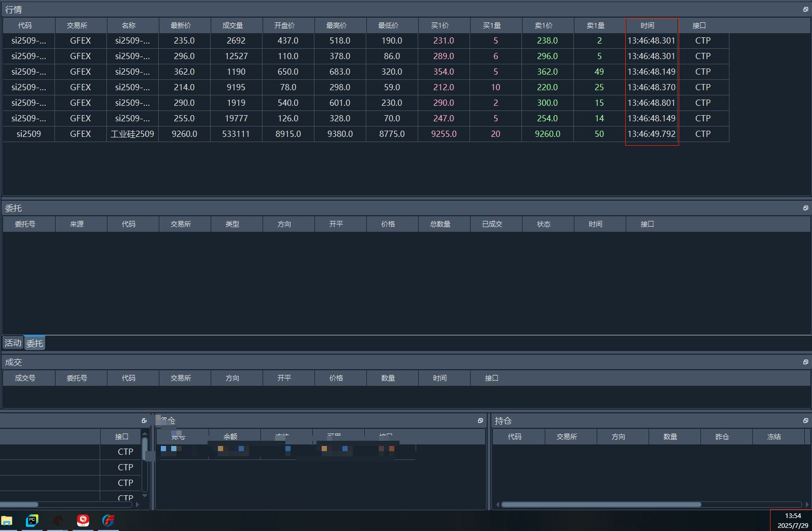Click the 冻结 header in 持仓 panel
The height and width of the screenshot is (531, 812).
[x=778, y=437]
